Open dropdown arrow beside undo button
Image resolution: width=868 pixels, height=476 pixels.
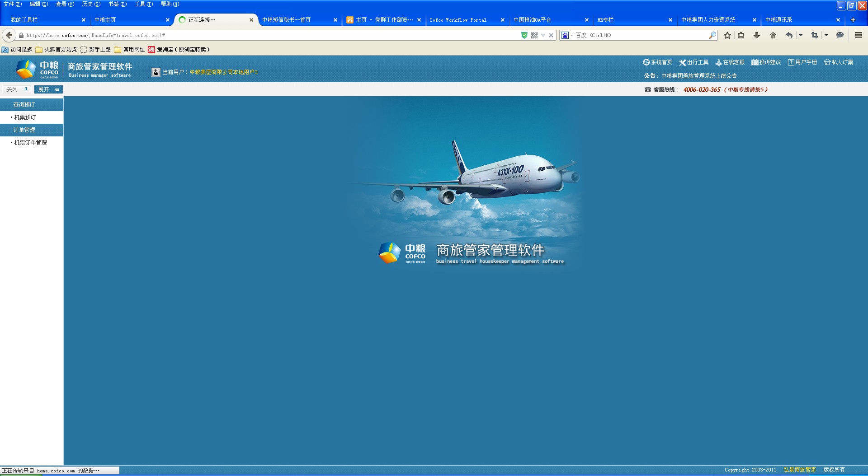point(801,35)
